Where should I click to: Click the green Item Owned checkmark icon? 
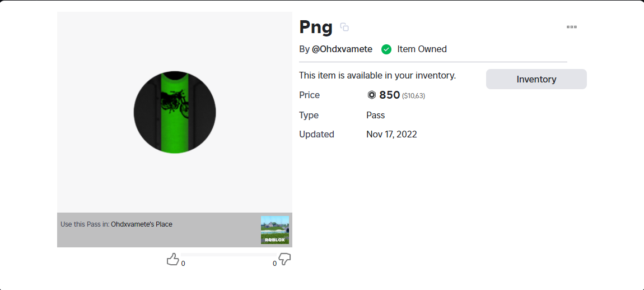click(386, 49)
